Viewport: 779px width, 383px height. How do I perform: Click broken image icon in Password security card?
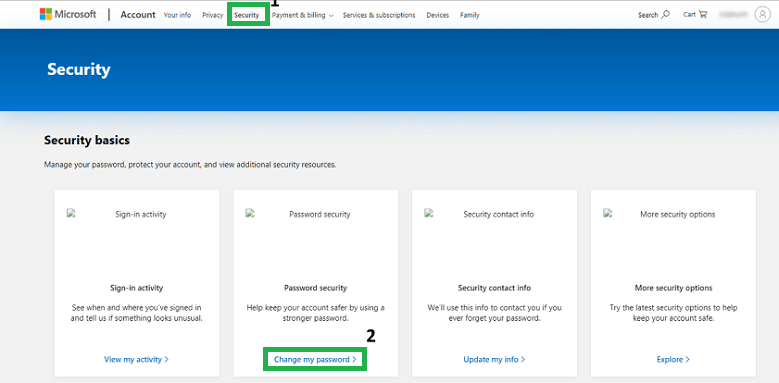tap(249, 213)
